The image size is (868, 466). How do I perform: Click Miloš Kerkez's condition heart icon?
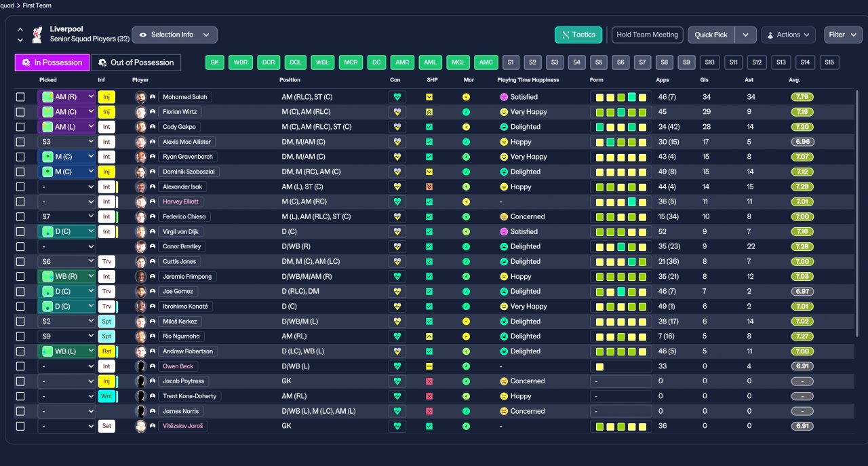pyautogui.click(x=397, y=322)
